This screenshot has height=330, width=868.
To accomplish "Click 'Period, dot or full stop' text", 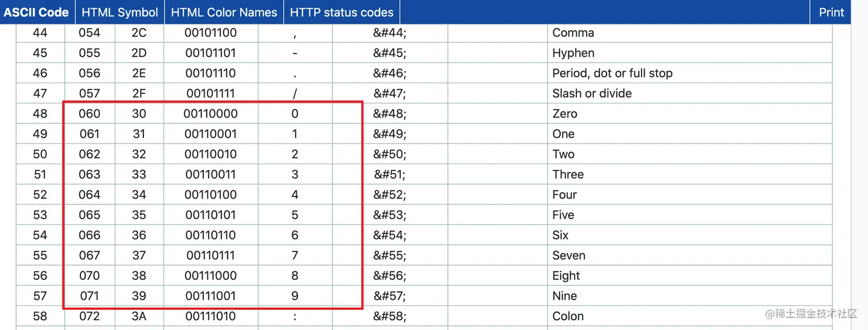I will (x=612, y=73).
